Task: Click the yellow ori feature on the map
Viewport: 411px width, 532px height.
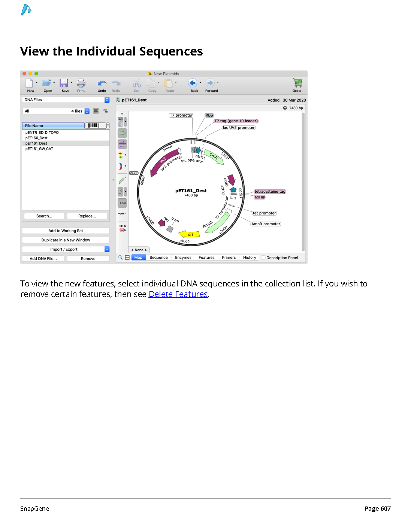Action: [190, 235]
